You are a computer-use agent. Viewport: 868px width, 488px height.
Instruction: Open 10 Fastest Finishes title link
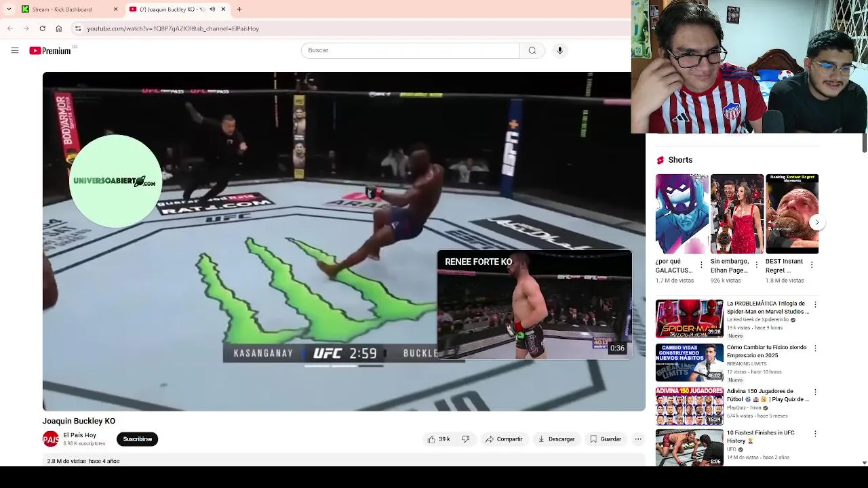point(761,436)
